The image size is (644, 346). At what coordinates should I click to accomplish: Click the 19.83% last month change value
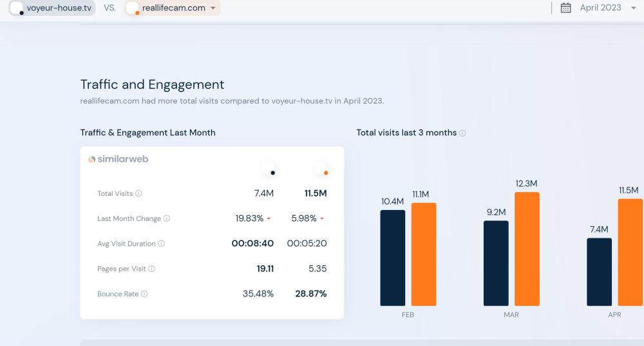point(249,218)
